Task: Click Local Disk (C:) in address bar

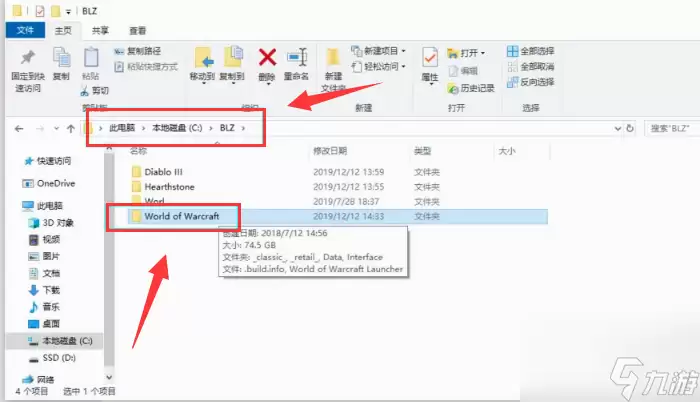Action: 177,128
